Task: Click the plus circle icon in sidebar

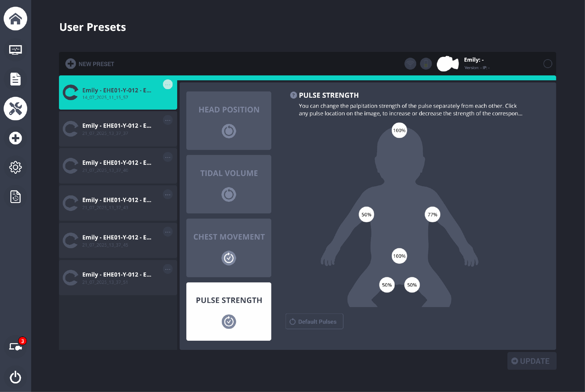Action: click(15, 138)
